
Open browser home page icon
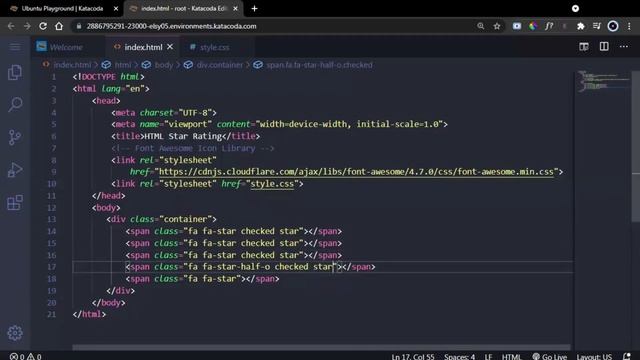click(59, 26)
